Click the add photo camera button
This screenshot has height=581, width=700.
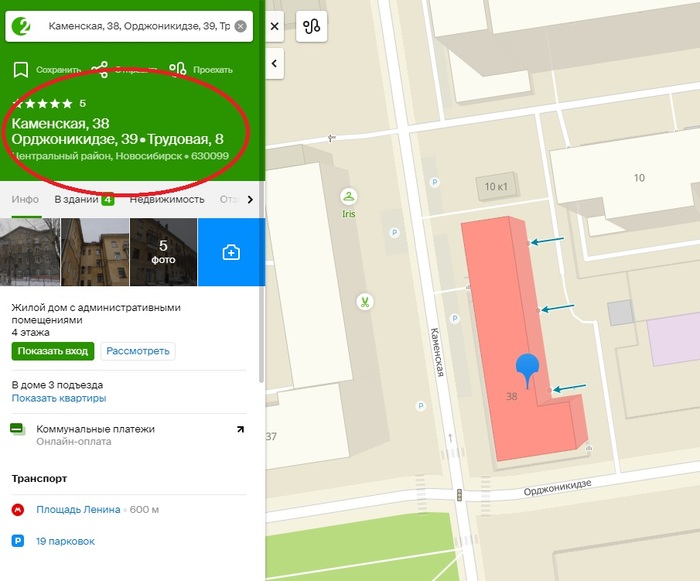pos(230,252)
